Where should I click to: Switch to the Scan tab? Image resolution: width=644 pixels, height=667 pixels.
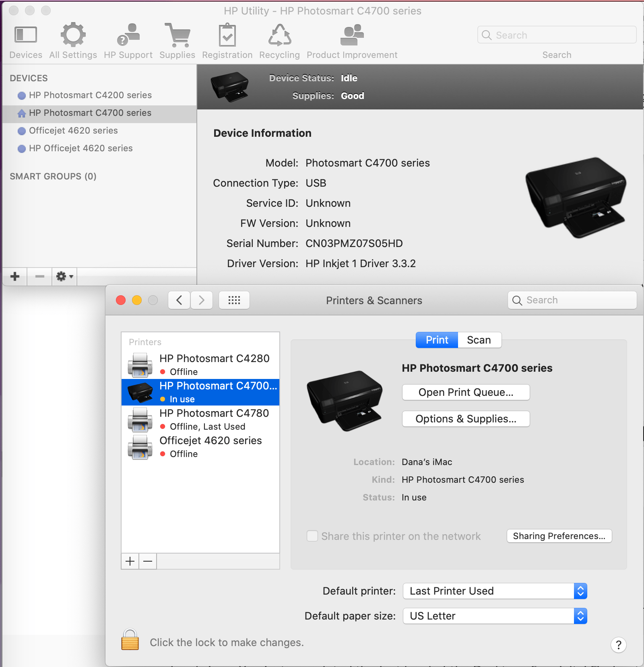pyautogui.click(x=479, y=340)
